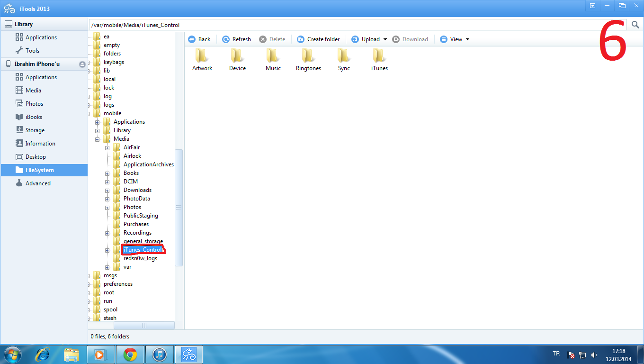
Task: Click the Download toolbar button
Action: point(410,39)
